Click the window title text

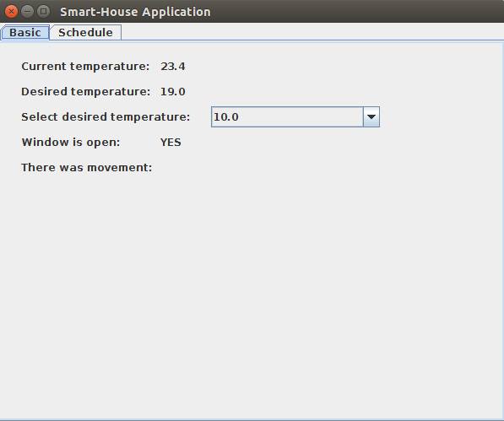tap(135, 12)
